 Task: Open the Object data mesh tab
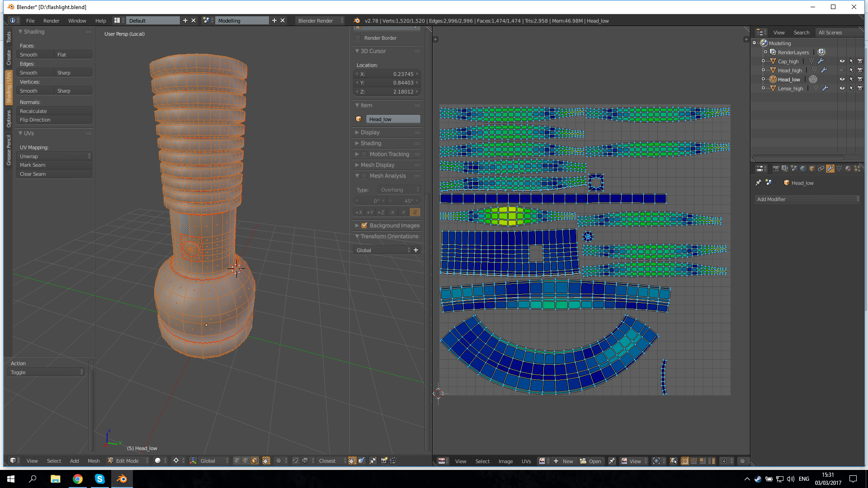[839, 169]
